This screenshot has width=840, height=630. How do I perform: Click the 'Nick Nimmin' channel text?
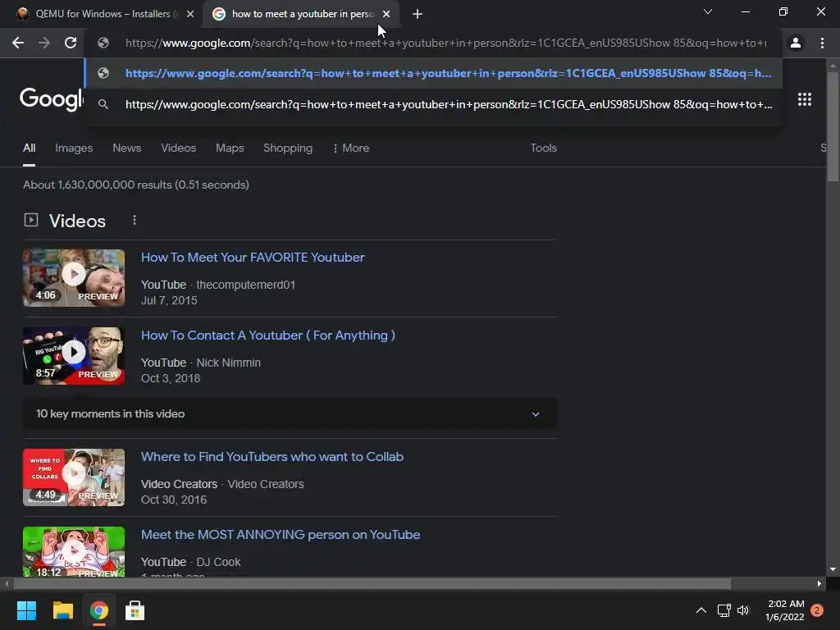[x=228, y=363]
